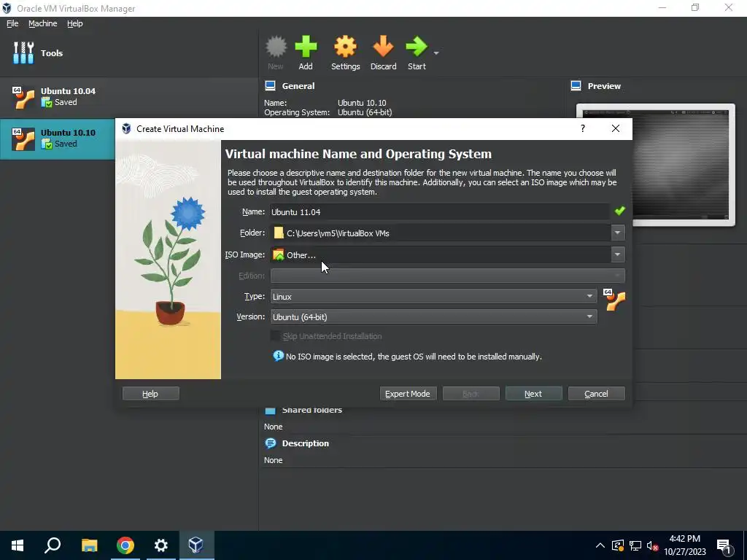Click the green Start arrow icon
The height and width of the screenshot is (560, 747).
pyautogui.click(x=417, y=47)
